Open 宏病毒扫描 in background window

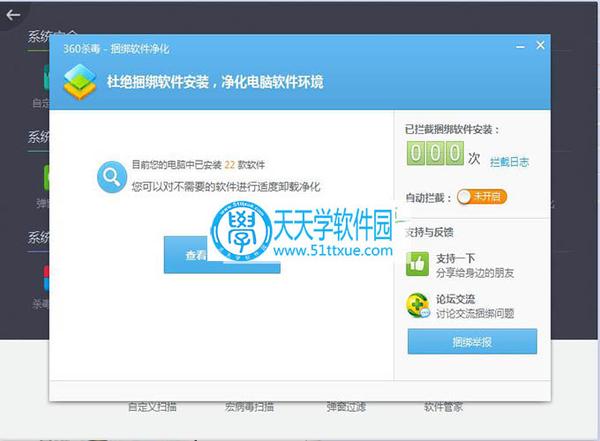(249, 407)
